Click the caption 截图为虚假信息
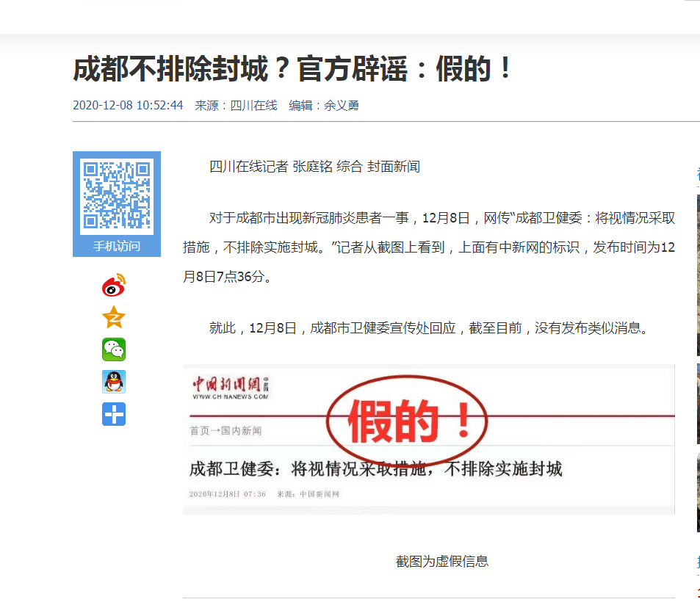This screenshot has width=700, height=602. click(x=441, y=562)
